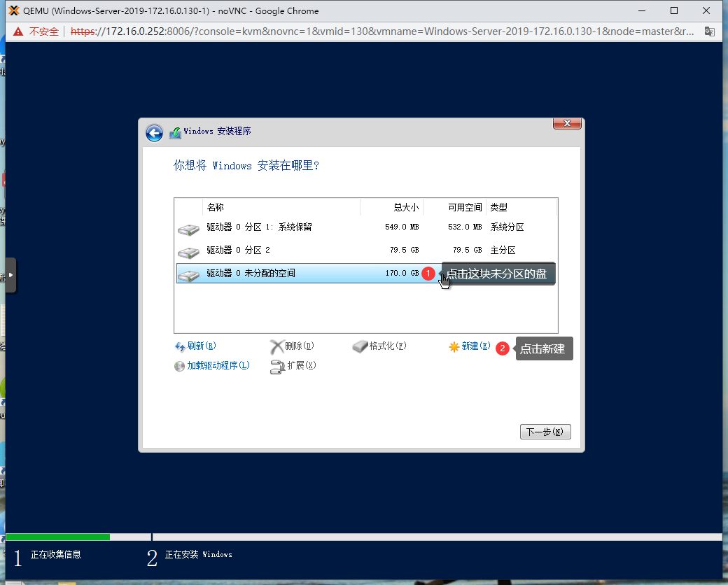Click the 549.0 MB size cell

pyautogui.click(x=402, y=227)
